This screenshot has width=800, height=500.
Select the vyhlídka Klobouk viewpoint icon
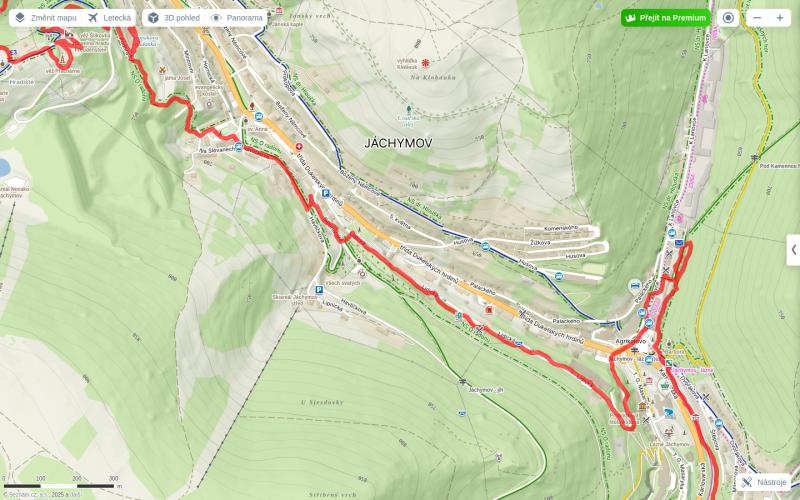click(x=425, y=63)
